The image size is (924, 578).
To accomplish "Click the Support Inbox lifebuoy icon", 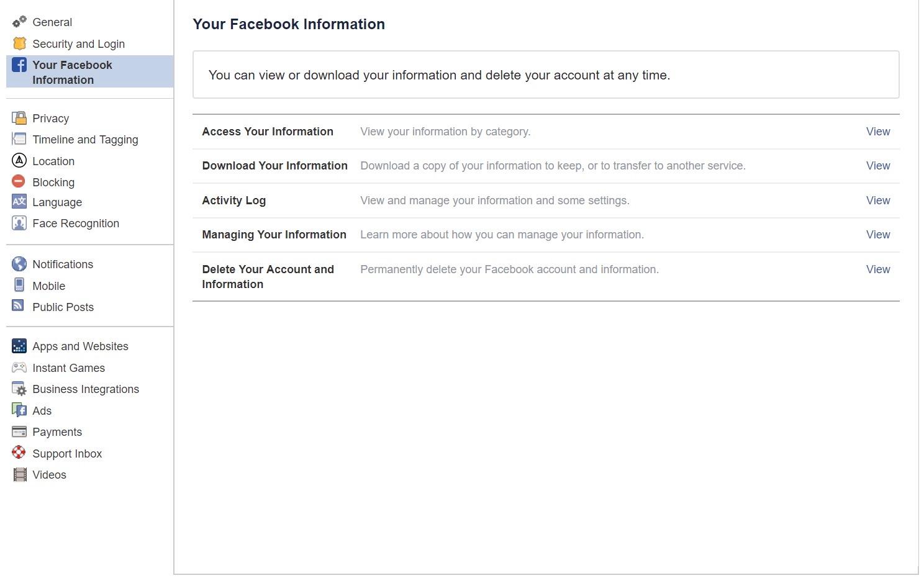I will [19, 453].
